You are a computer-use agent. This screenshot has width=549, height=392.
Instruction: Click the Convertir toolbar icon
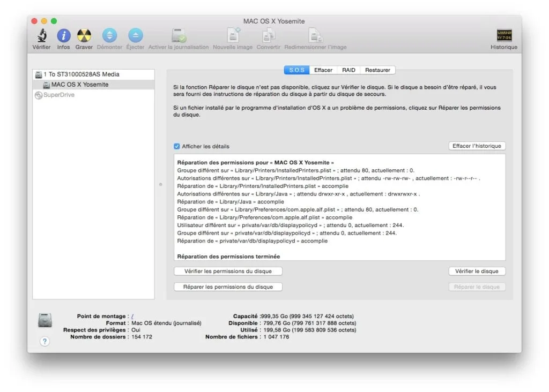(x=269, y=35)
